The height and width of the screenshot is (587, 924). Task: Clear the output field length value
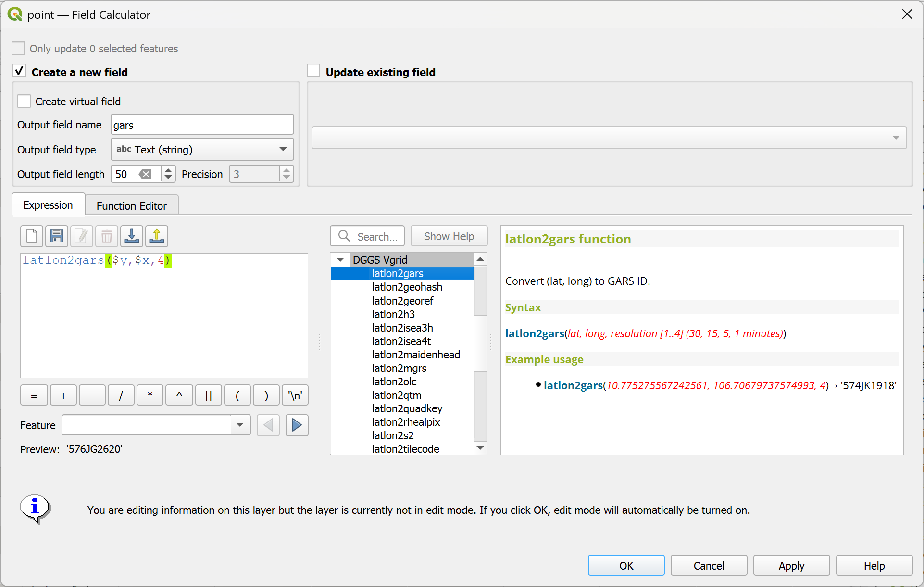click(145, 174)
